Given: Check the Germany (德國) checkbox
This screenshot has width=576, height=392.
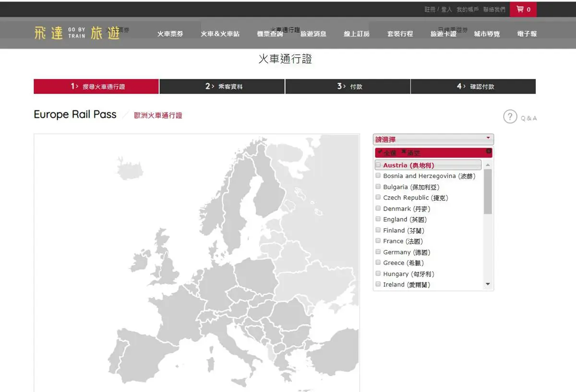Looking at the screenshot, I should (378, 251).
